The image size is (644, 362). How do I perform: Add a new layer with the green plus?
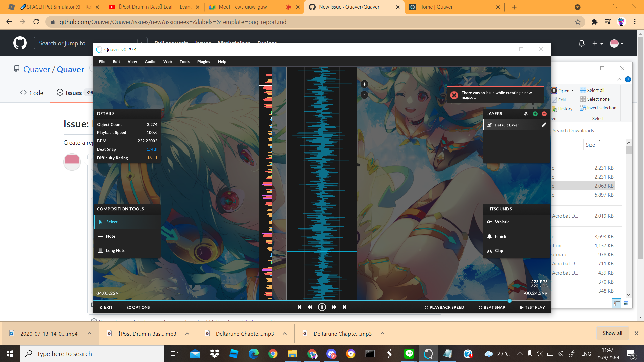(535, 114)
